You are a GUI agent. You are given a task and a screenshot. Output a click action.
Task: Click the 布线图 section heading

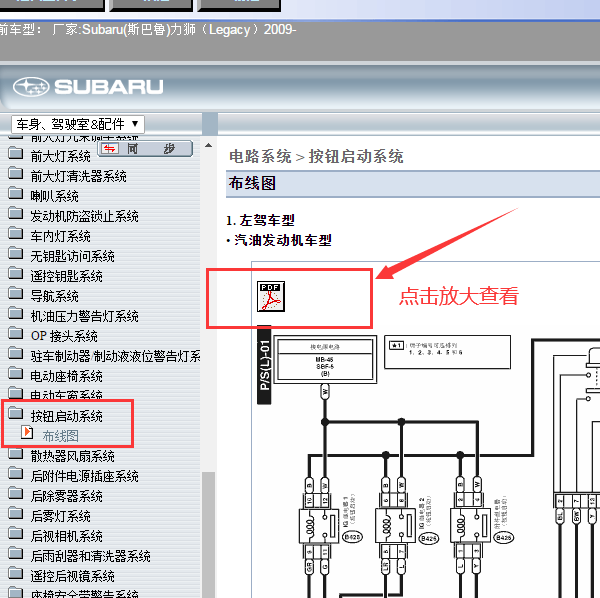click(252, 183)
